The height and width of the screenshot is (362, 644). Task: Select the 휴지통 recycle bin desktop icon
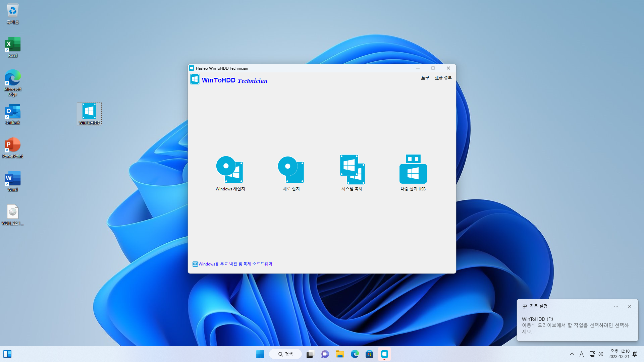[x=13, y=14]
